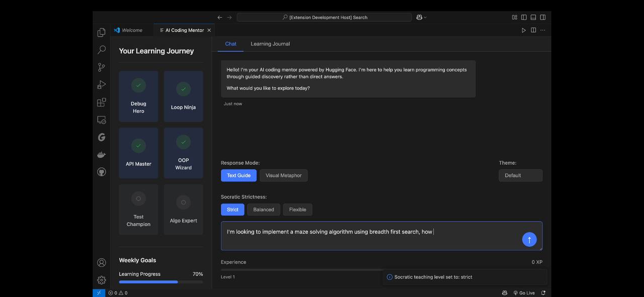Click the Algo Expert badge card

point(183,210)
